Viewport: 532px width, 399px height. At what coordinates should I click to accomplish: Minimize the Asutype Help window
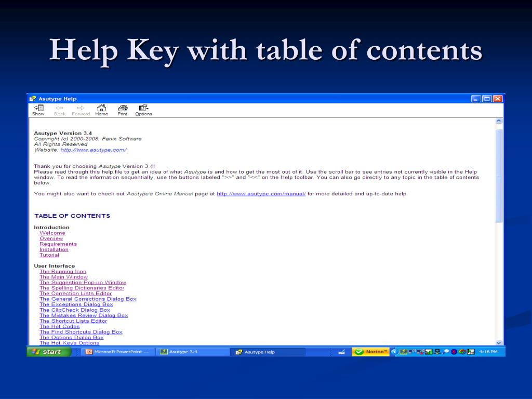click(476, 99)
